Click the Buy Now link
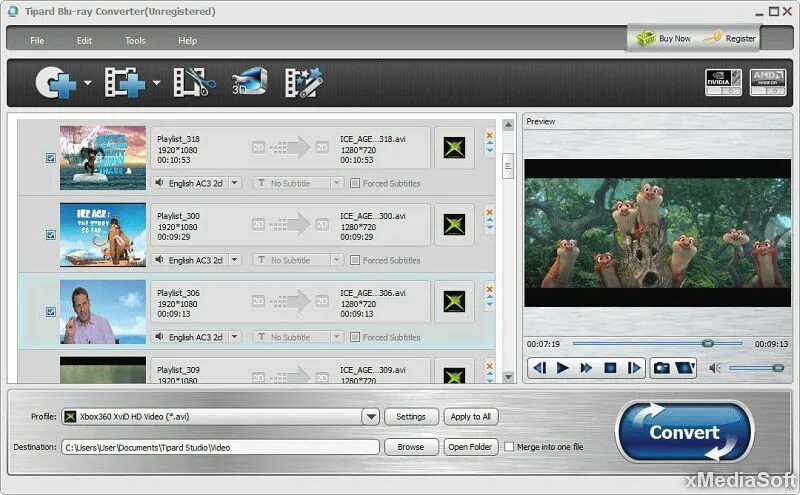Image resolution: width=800 pixels, height=495 pixels. pos(674,38)
